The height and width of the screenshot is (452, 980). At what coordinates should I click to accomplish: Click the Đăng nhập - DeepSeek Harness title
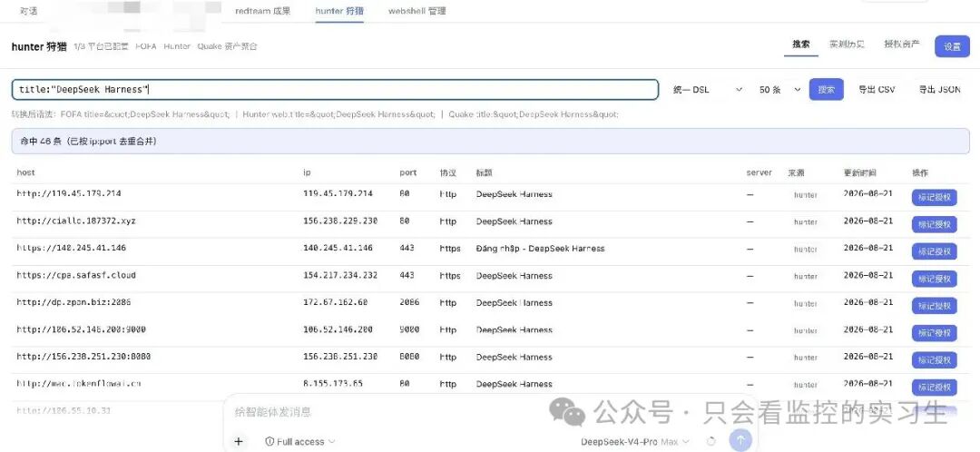[x=540, y=248]
